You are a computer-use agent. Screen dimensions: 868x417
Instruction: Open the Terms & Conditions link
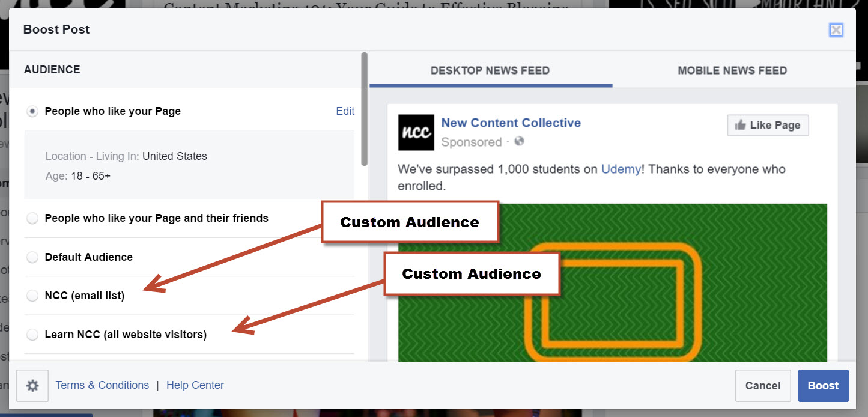click(x=102, y=385)
